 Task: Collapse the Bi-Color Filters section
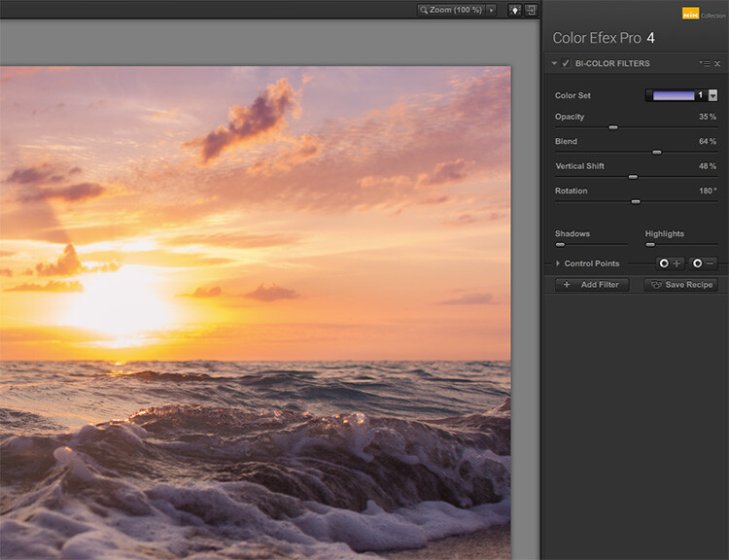554,64
